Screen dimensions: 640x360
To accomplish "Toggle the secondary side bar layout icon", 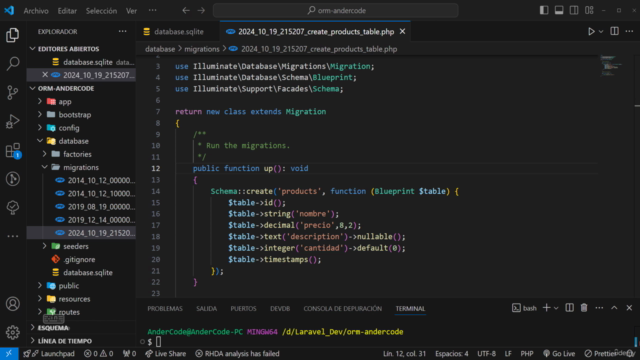I will (x=574, y=11).
